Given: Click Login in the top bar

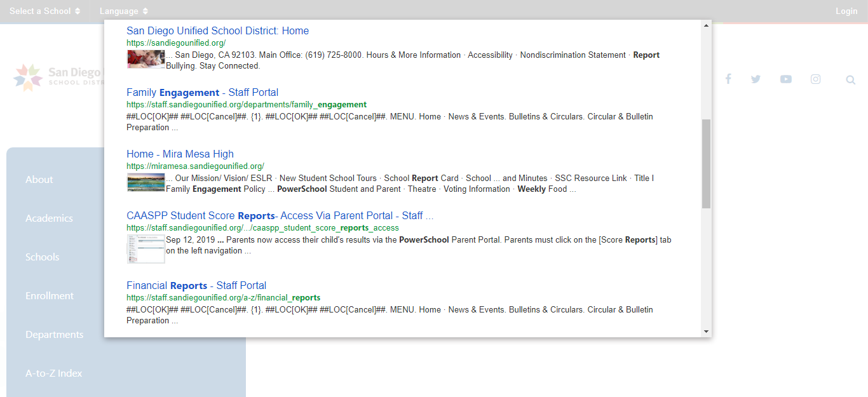Looking at the screenshot, I should pyautogui.click(x=846, y=11).
